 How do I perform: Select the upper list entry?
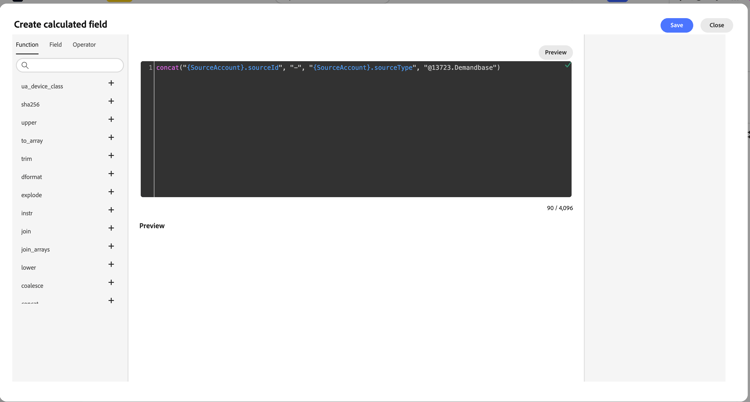click(x=29, y=123)
